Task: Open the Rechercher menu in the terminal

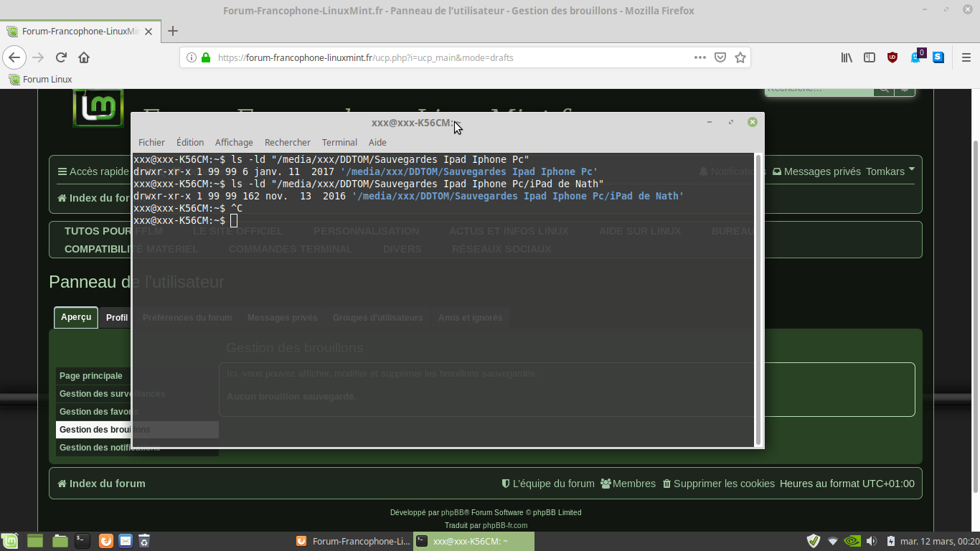Action: (x=287, y=142)
